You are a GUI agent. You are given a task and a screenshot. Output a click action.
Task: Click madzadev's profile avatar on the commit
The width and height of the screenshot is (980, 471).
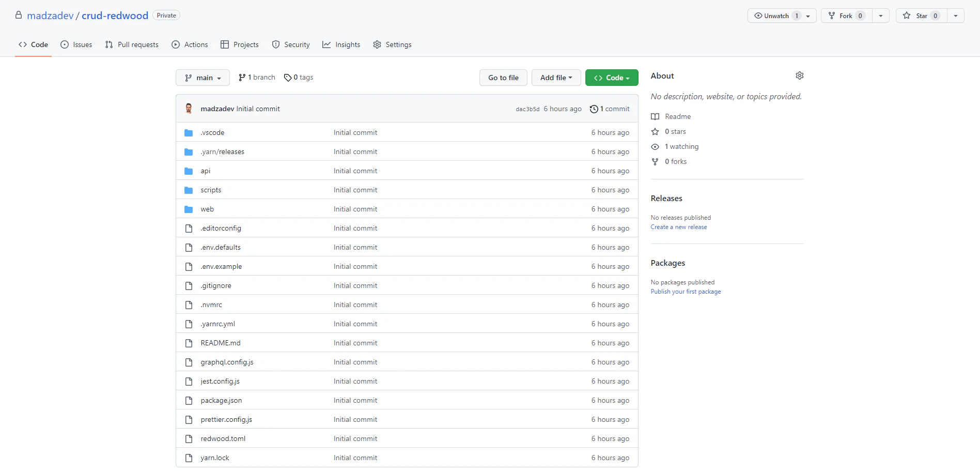pyautogui.click(x=189, y=109)
